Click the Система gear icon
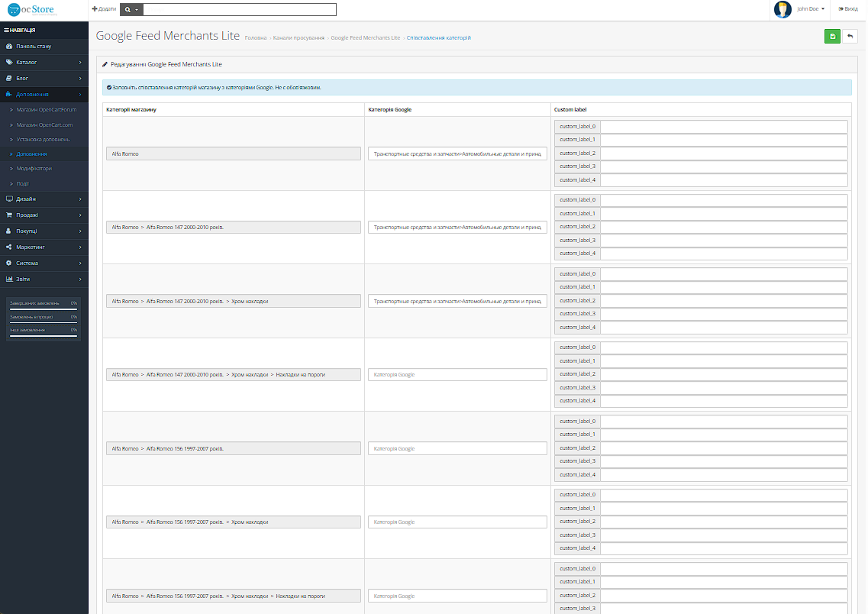 9,263
